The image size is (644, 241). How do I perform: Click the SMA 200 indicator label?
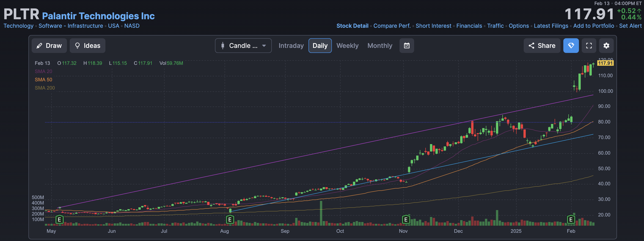coord(45,88)
